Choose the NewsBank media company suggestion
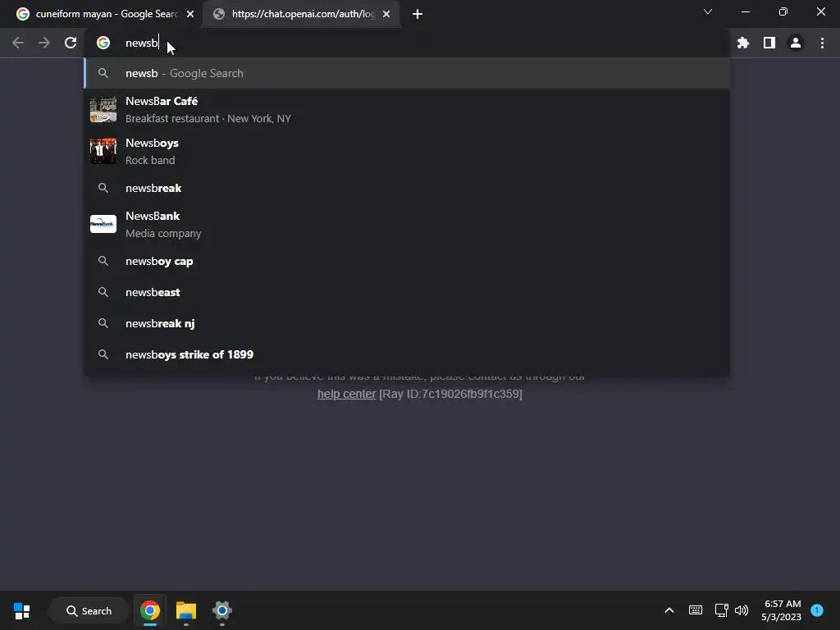 (x=407, y=224)
